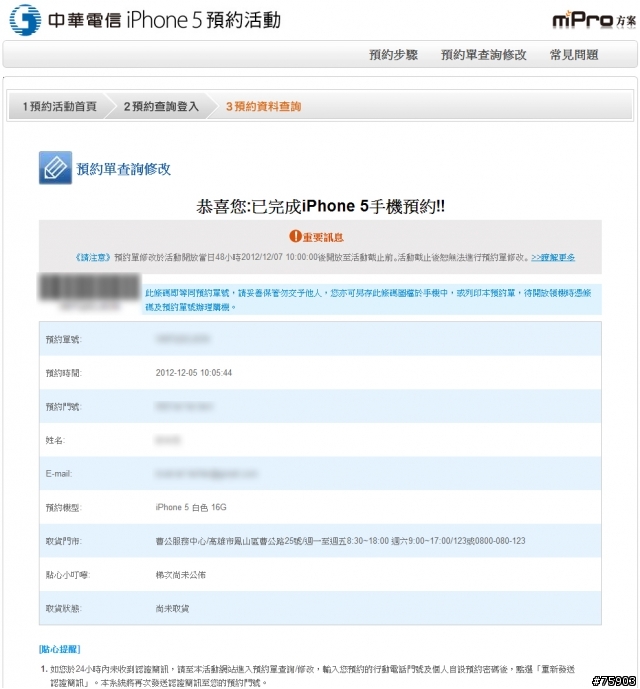Open the 預約單查詢修改 navigation item
Screen dimensions: 640x689
[x=484, y=55]
